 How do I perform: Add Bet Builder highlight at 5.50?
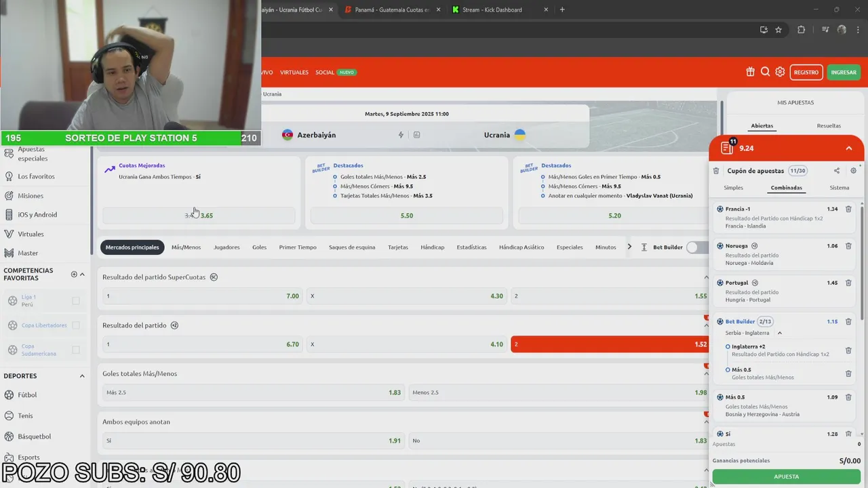coord(407,216)
